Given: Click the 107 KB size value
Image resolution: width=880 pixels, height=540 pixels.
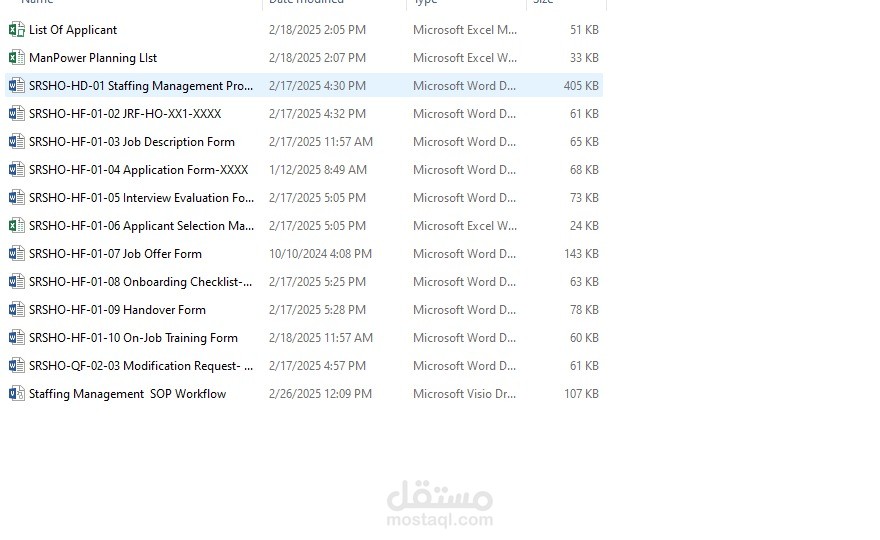Looking at the screenshot, I should [581, 394].
